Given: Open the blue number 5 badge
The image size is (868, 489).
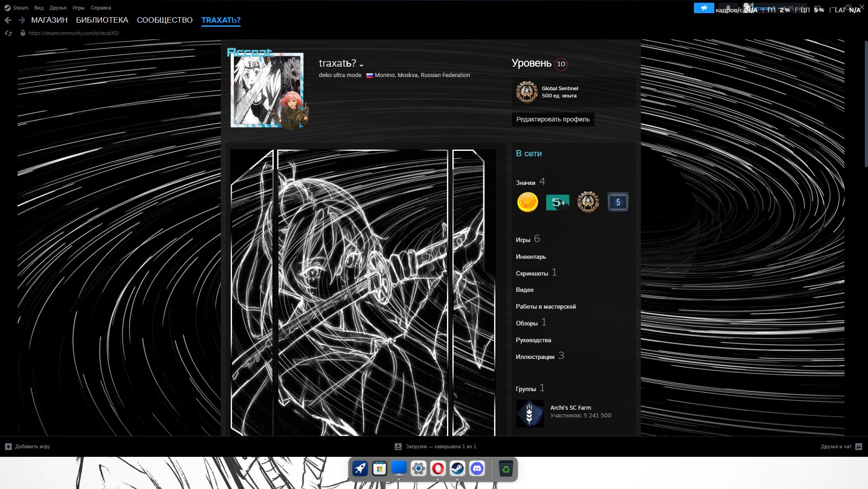Looking at the screenshot, I should coord(618,202).
